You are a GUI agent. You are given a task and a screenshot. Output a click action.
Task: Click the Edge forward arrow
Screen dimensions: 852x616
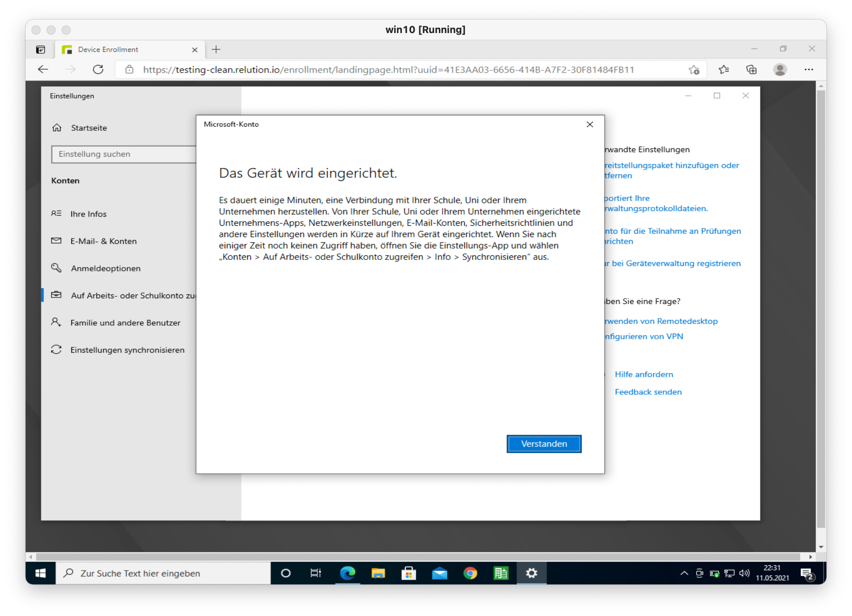coord(71,69)
